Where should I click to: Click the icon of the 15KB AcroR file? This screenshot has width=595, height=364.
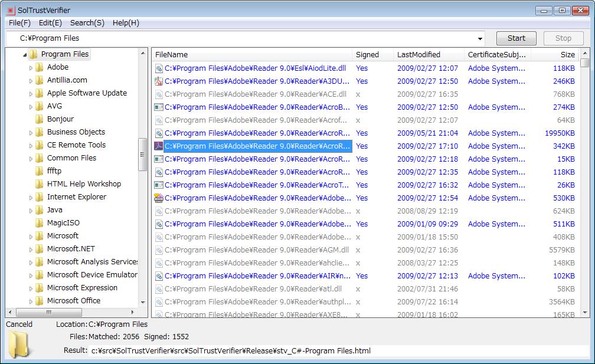[x=159, y=159]
